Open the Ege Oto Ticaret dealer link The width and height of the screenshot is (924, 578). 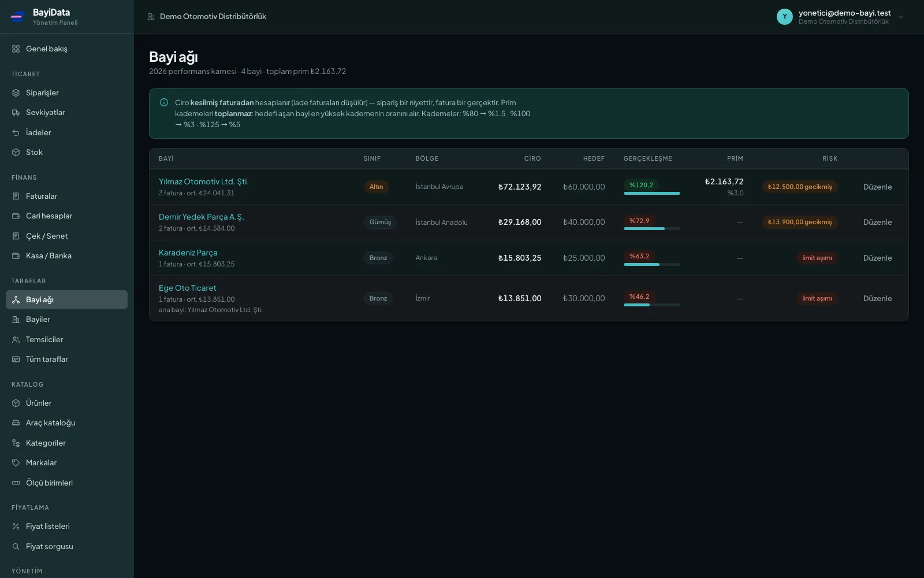point(188,288)
